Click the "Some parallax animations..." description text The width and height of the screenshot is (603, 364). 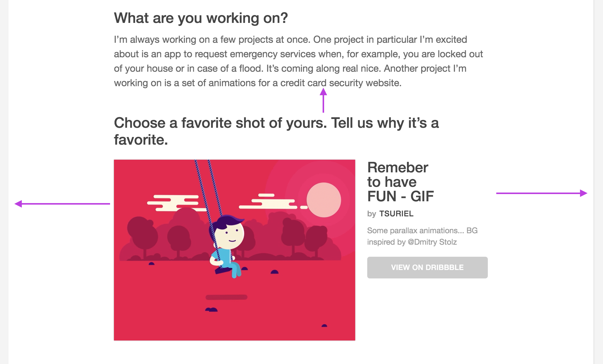[422, 236]
